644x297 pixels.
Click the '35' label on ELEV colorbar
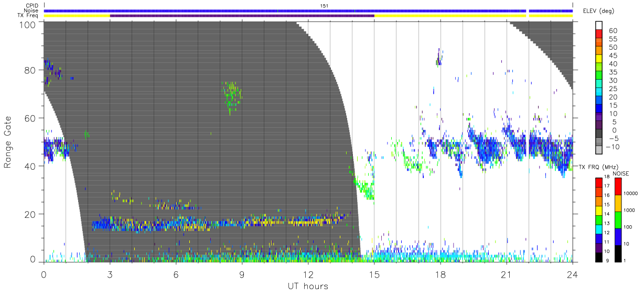pyautogui.click(x=613, y=72)
